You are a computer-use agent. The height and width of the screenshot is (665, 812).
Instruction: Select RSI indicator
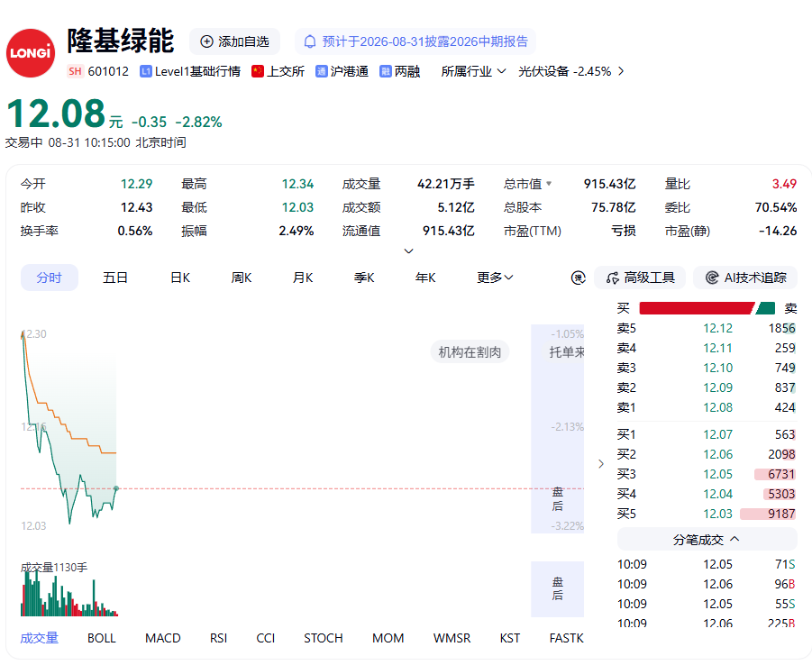click(218, 639)
